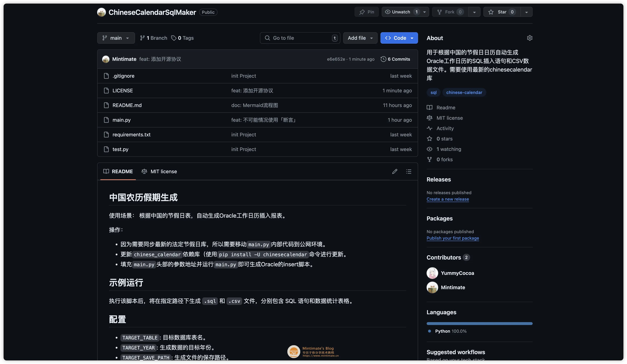Viewport: 627px width, 364px height.
Task: Open the Contributors 2 heading
Action: pyautogui.click(x=448, y=257)
